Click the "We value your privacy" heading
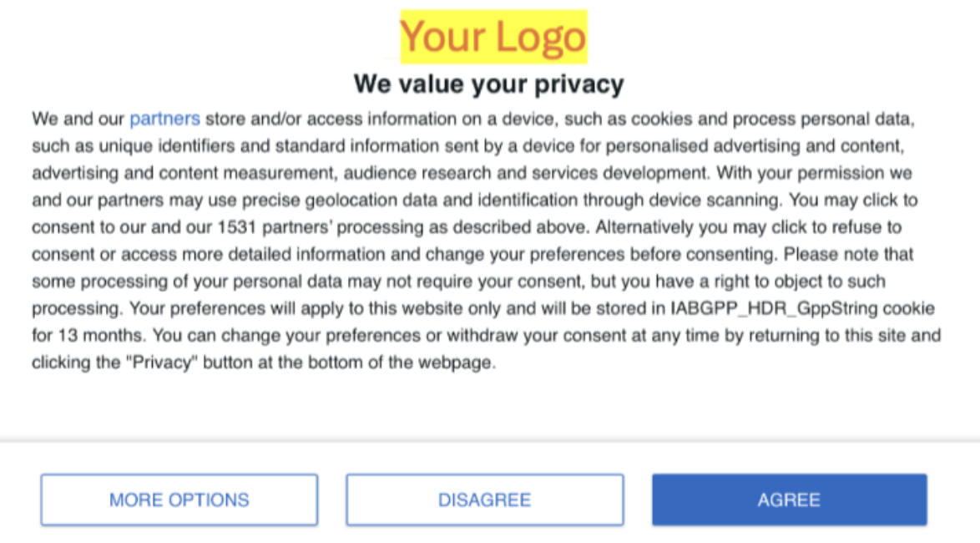980x543 pixels. [488, 84]
